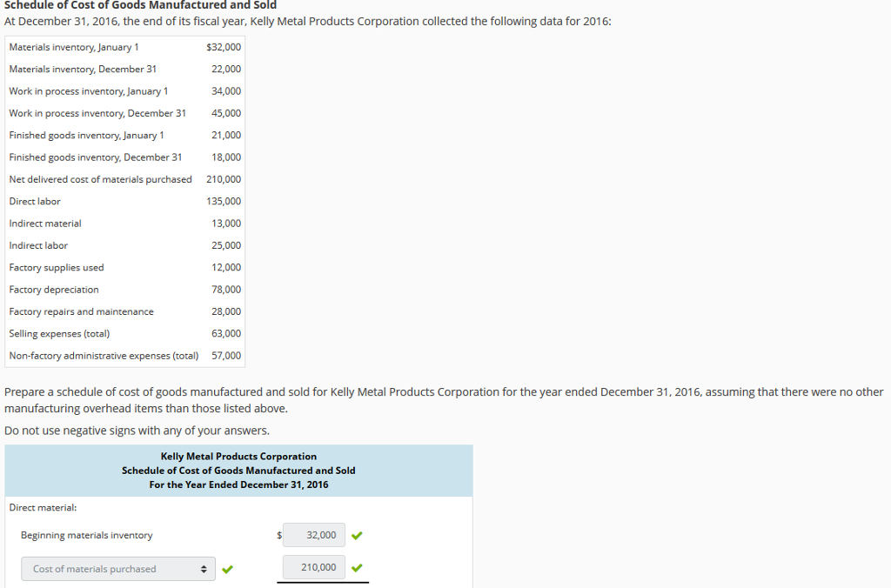Click the 'Direct material:' section label
This screenshot has width=891, height=588.
click(44, 508)
